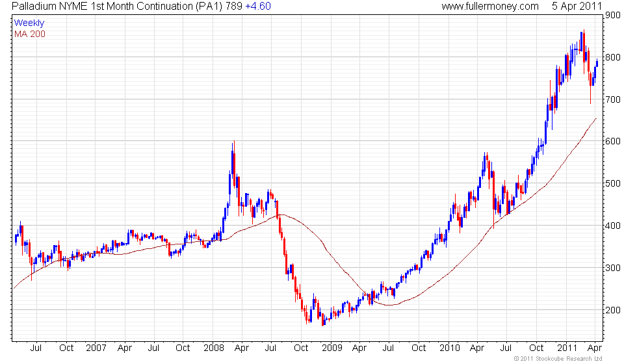Image resolution: width=637 pixels, height=364 pixels.
Task: Click the 300 price axis label
Action: (x=612, y=268)
